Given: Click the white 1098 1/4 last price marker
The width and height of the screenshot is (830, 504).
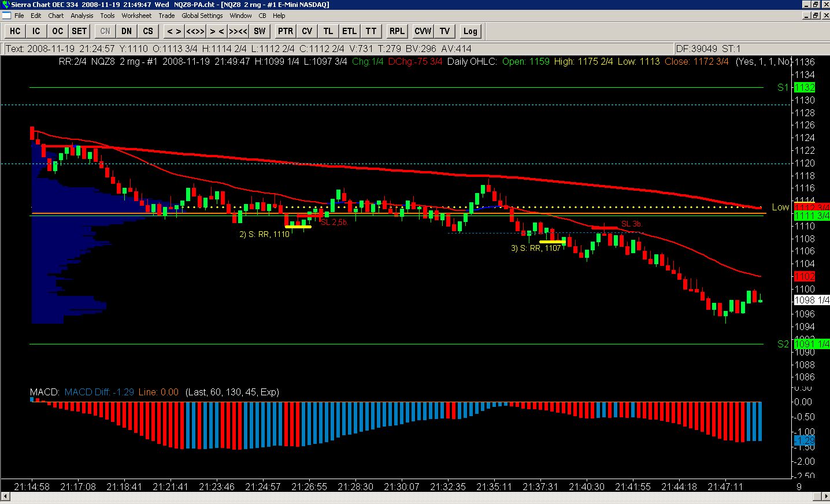Looking at the screenshot, I should click(812, 300).
